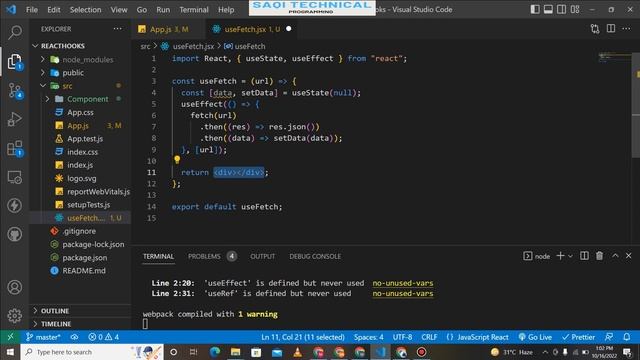This screenshot has height=360, width=640.
Task: Open remote window indicator in status bar
Action: click(x=10, y=337)
